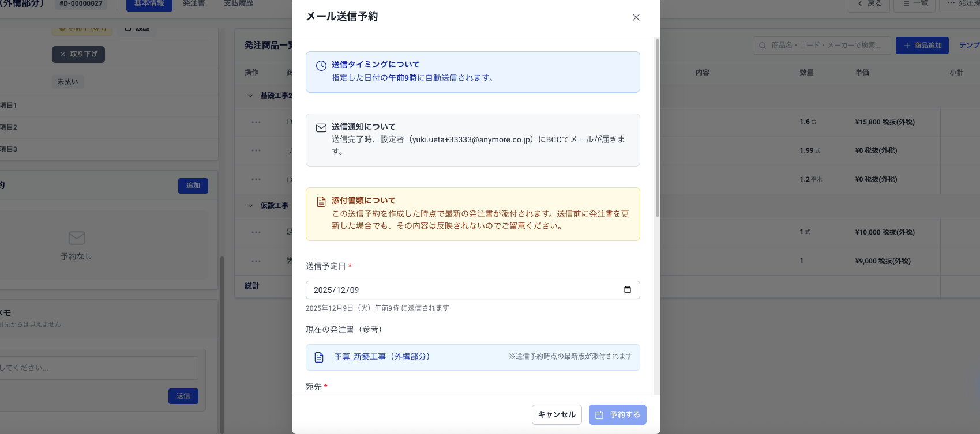Click the 小計 column header
The height and width of the screenshot is (434, 980).
pyautogui.click(x=956, y=73)
